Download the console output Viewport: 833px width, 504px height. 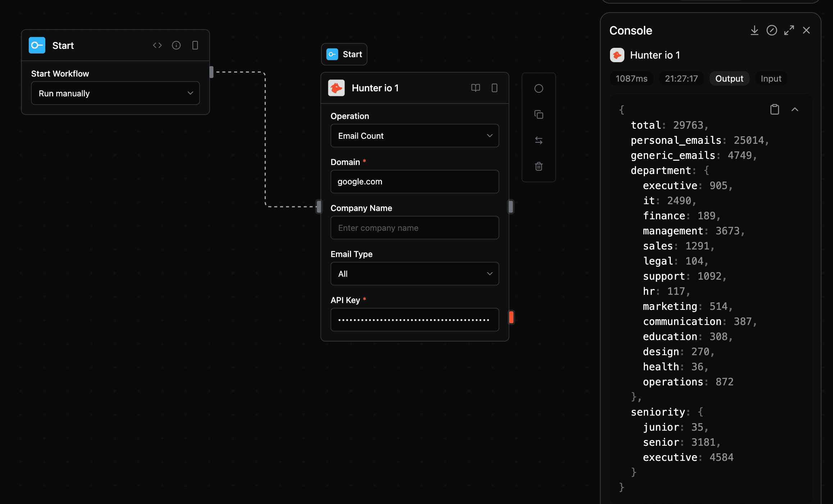click(754, 30)
